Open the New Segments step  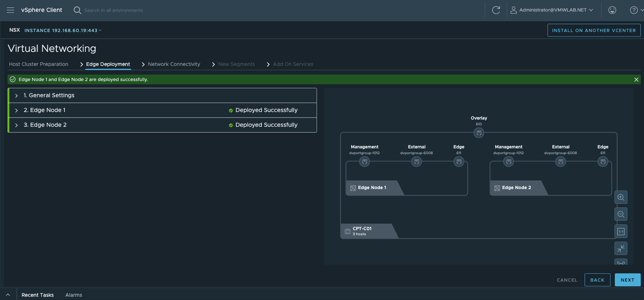click(x=236, y=64)
